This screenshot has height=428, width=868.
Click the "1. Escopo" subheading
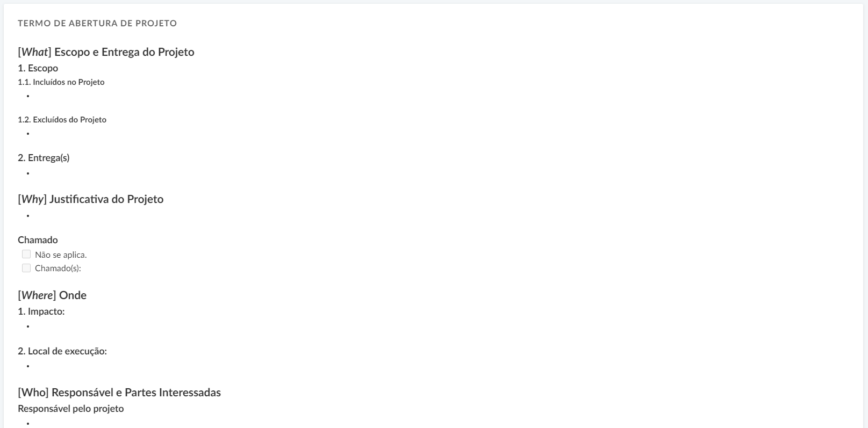pyautogui.click(x=38, y=68)
